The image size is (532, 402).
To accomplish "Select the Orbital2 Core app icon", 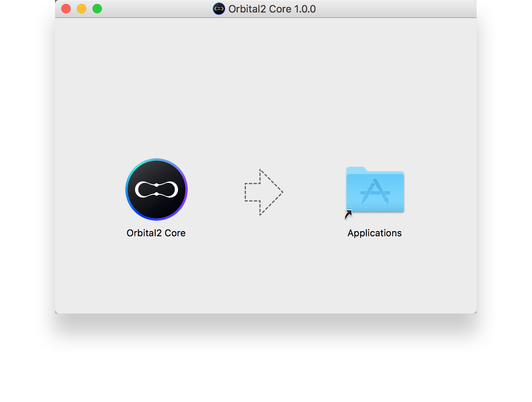I will pyautogui.click(x=157, y=189).
